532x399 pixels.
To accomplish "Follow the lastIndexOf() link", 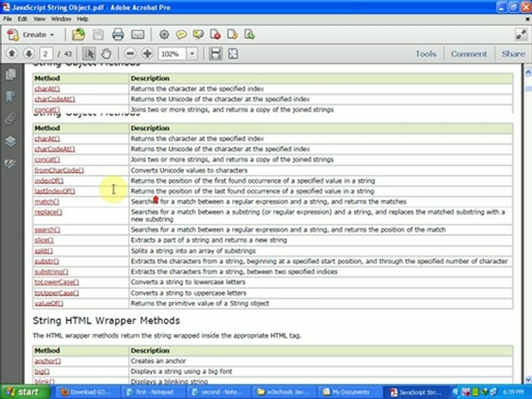I will (x=55, y=191).
